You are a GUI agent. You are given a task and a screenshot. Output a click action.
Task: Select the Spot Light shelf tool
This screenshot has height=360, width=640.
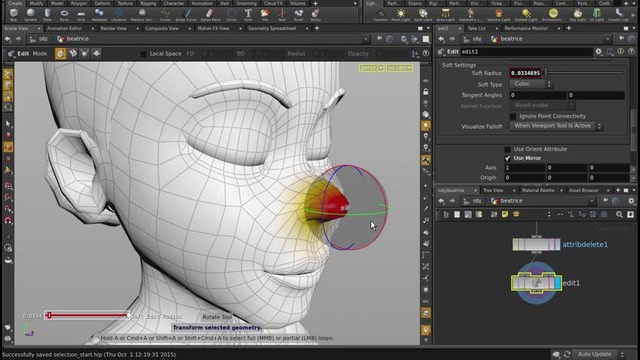(423, 15)
